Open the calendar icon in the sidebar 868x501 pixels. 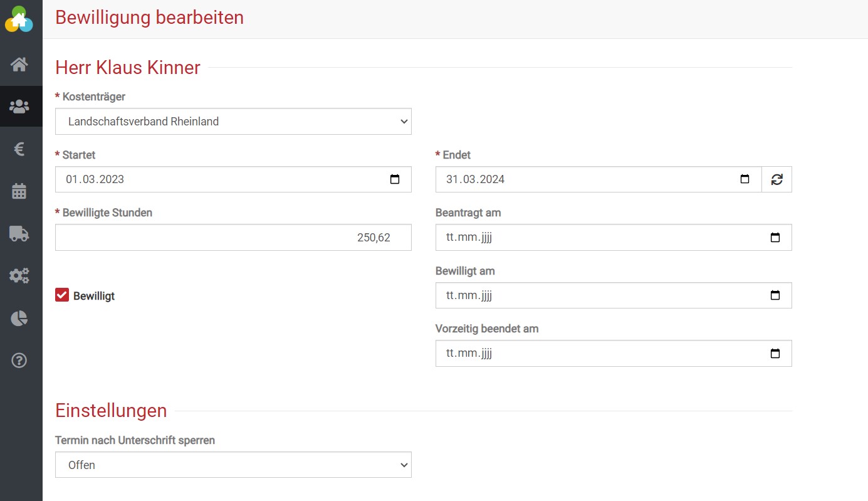[19, 191]
